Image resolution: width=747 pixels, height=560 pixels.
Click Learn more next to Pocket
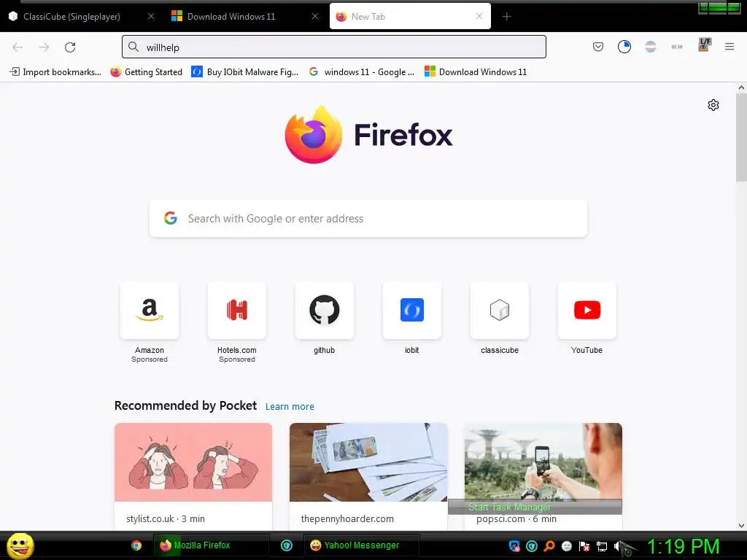290,407
